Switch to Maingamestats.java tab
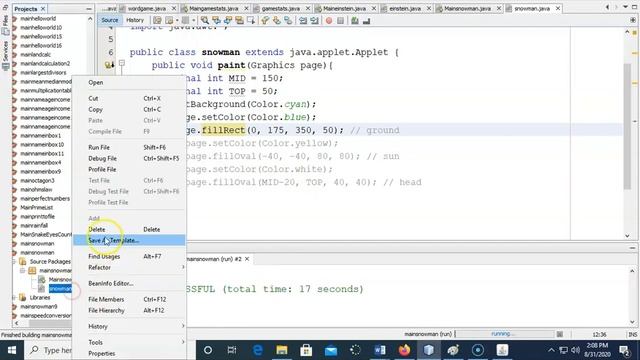Viewport: 640px width, 360px height. pyautogui.click(x=213, y=8)
